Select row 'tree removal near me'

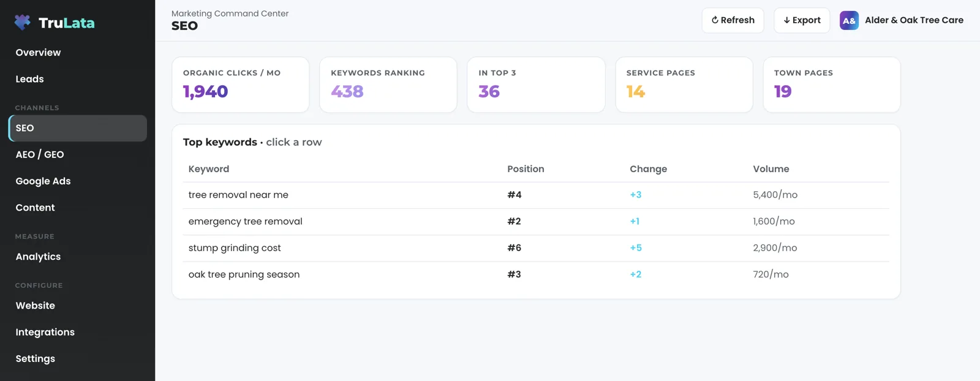click(536, 195)
